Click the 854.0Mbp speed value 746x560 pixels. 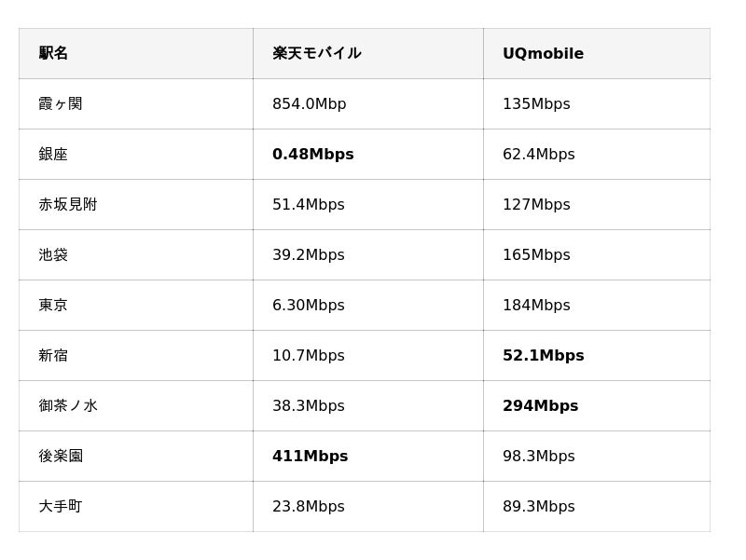(x=309, y=103)
